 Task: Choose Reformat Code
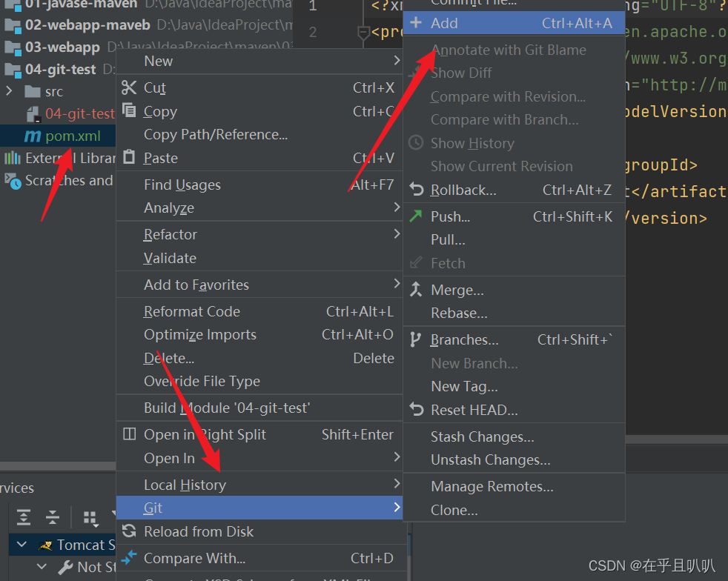tap(259, 311)
